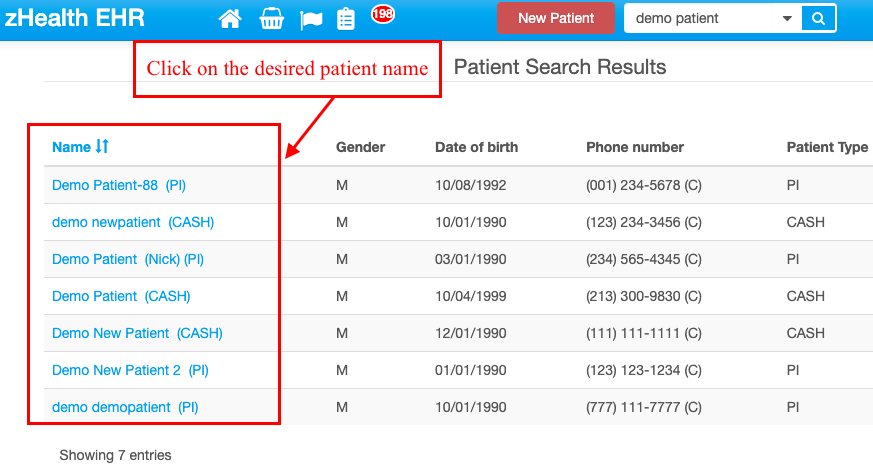Open Demo New Patient 2 (PI)
The image size is (873, 471).
click(130, 370)
